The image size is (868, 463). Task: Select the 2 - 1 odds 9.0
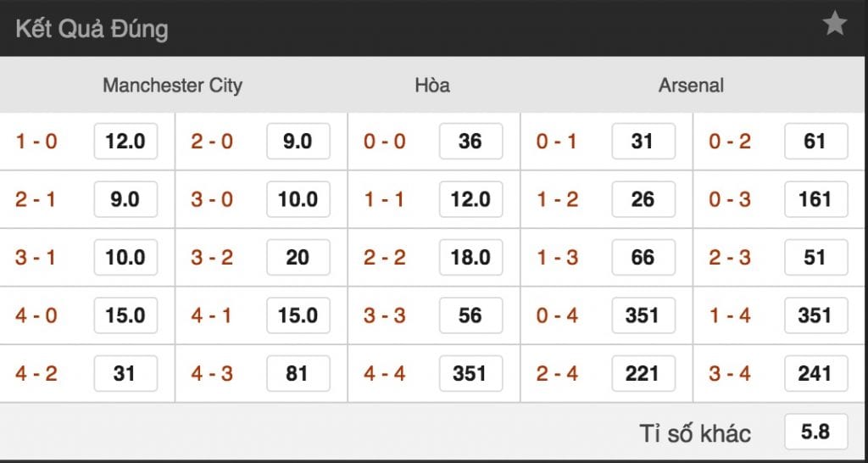click(125, 199)
